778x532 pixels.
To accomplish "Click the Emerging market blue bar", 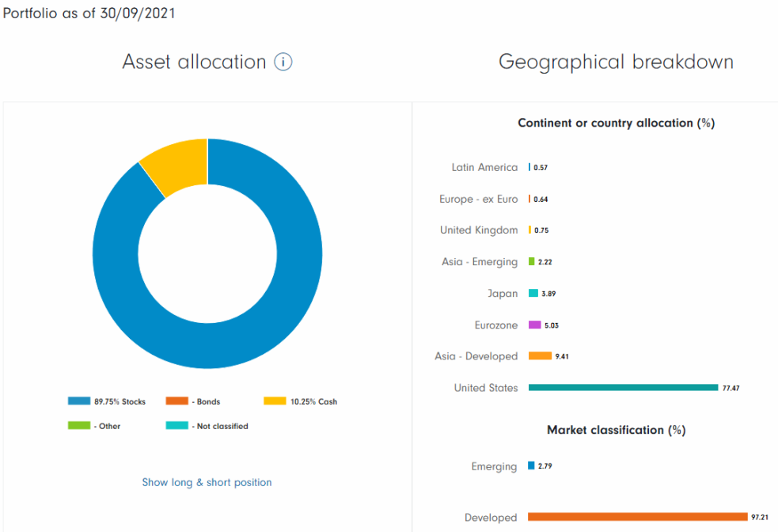I will (531, 465).
